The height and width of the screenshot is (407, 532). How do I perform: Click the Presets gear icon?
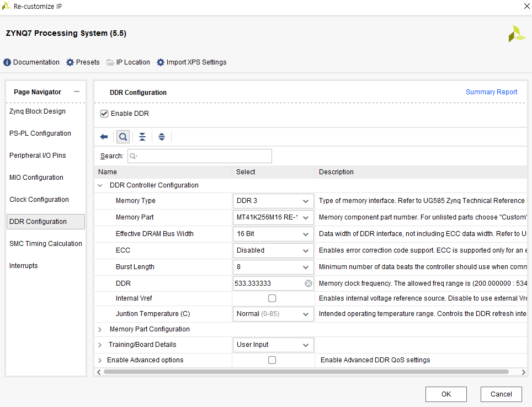70,62
